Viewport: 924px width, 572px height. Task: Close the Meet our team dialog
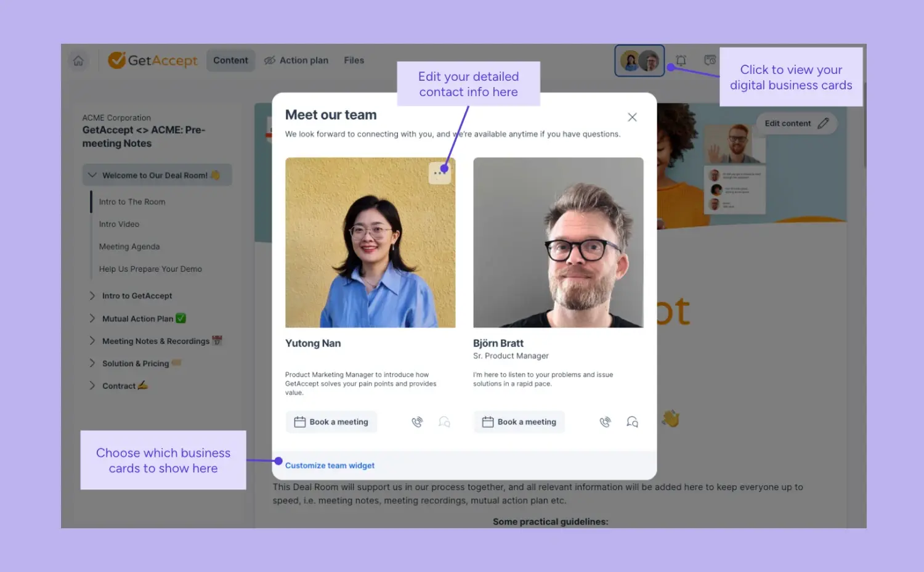point(632,116)
